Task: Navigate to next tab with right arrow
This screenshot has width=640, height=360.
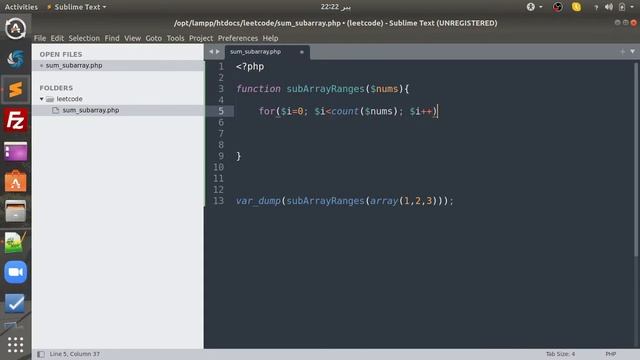Action: (x=218, y=51)
